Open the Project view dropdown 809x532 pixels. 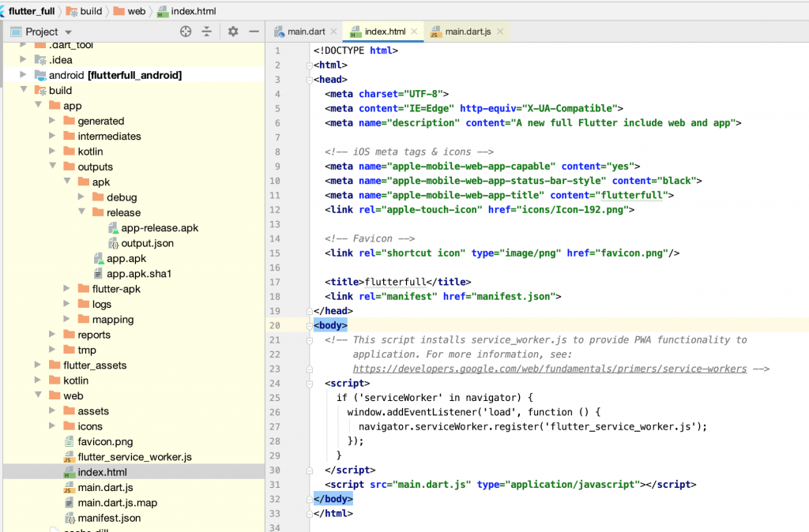click(x=68, y=32)
